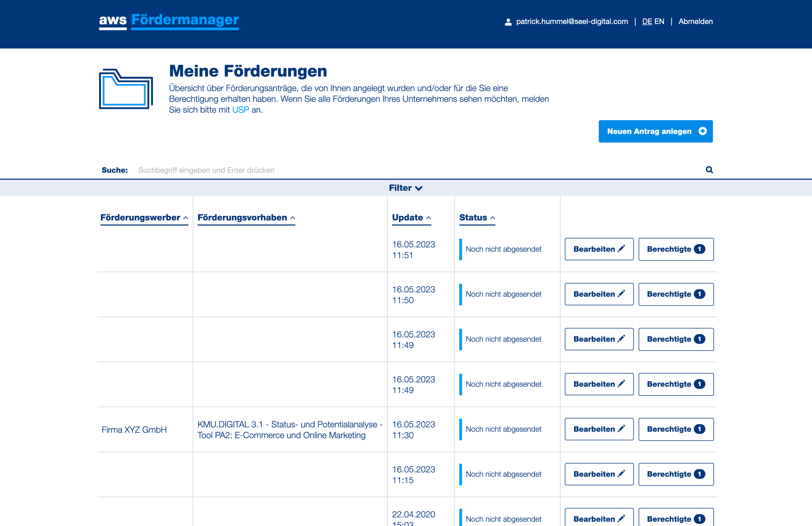Click the Meine Förderungen heading
Image resolution: width=812 pixels, height=526 pixels.
click(248, 71)
